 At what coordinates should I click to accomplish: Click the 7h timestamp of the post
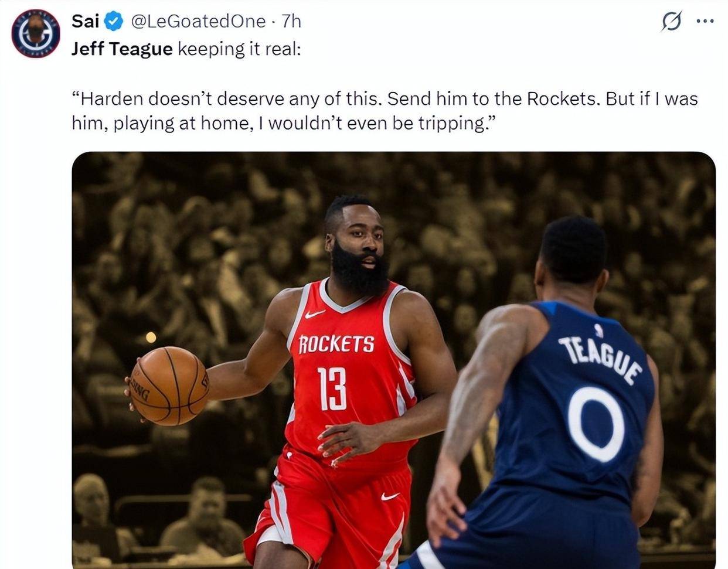[291, 21]
